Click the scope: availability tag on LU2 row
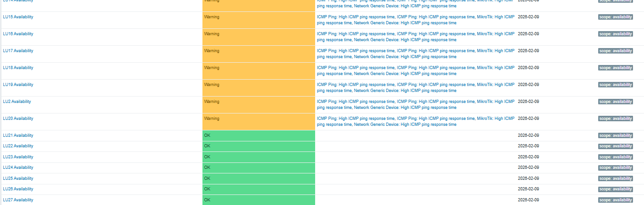The width and height of the screenshot is (644, 205). coord(615,102)
